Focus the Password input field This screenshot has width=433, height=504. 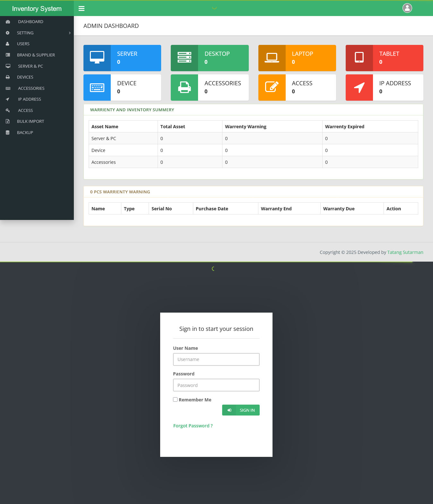(216, 385)
